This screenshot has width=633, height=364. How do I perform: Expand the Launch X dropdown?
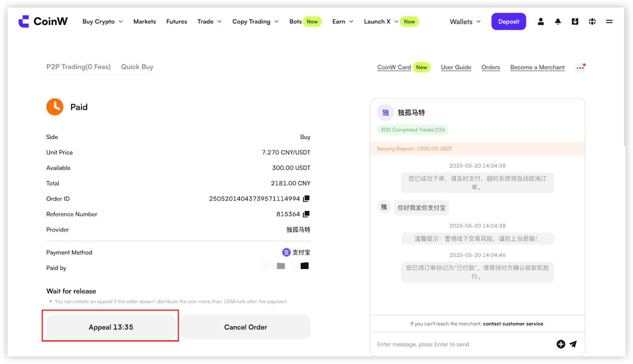click(381, 21)
